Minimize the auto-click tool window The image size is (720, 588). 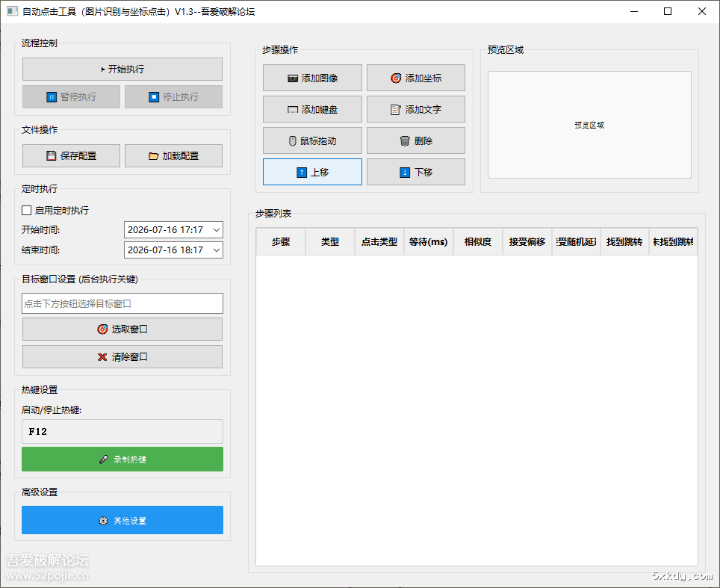[634, 11]
